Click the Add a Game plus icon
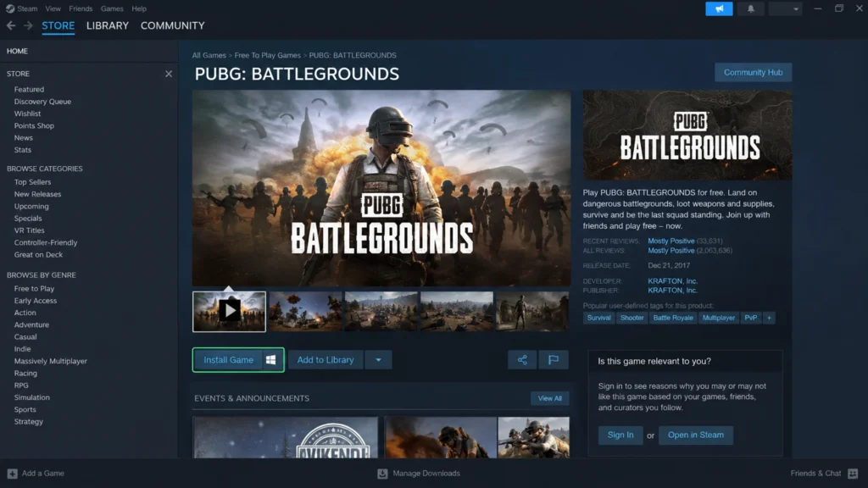Image resolution: width=868 pixels, height=488 pixels. pos(12,474)
